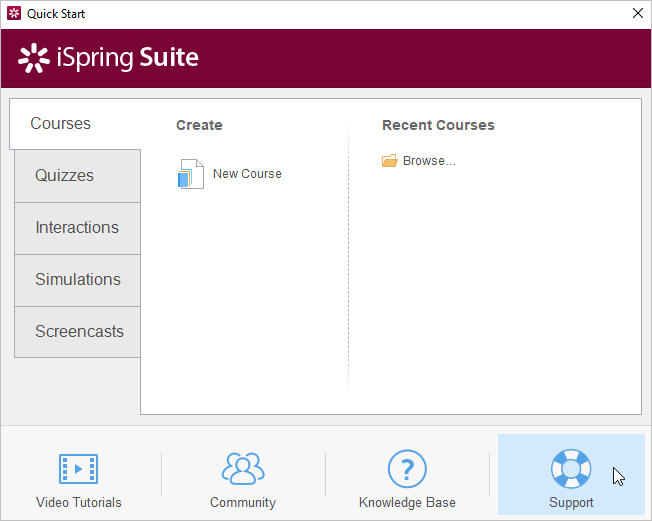Go to the Simulations tab
Image resolution: width=652 pixels, height=521 pixels.
tap(78, 280)
